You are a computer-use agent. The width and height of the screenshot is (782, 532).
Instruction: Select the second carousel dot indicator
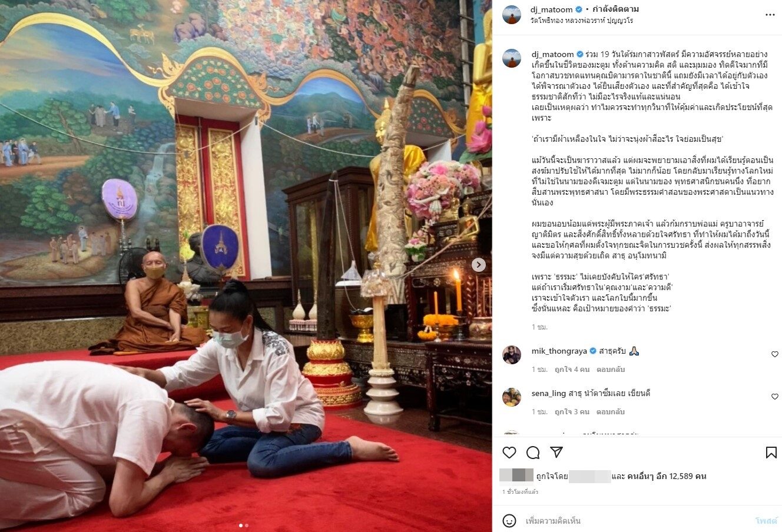(247, 525)
